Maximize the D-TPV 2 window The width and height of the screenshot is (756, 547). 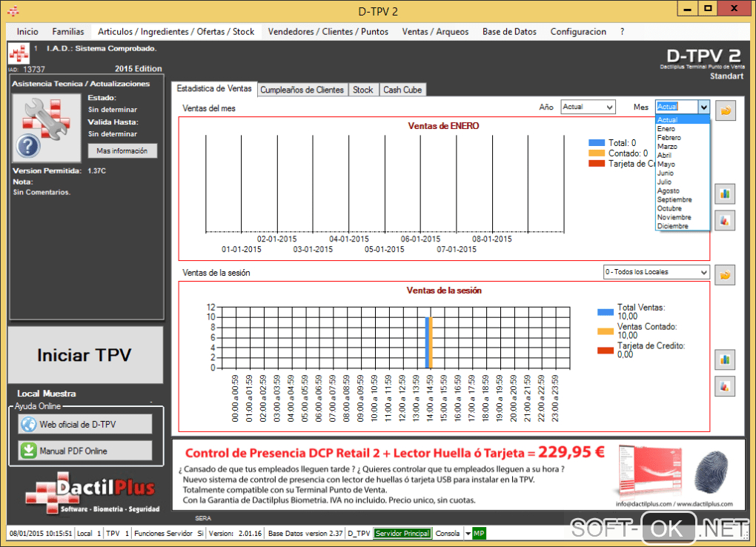tap(708, 8)
